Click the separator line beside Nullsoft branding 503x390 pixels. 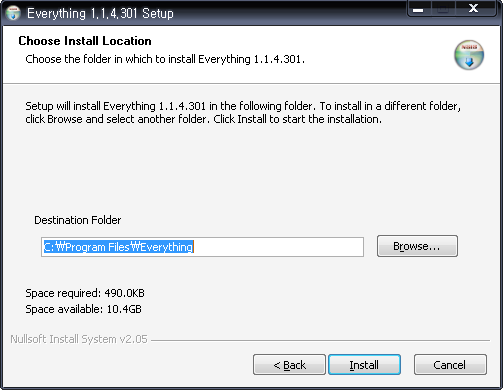point(320,340)
